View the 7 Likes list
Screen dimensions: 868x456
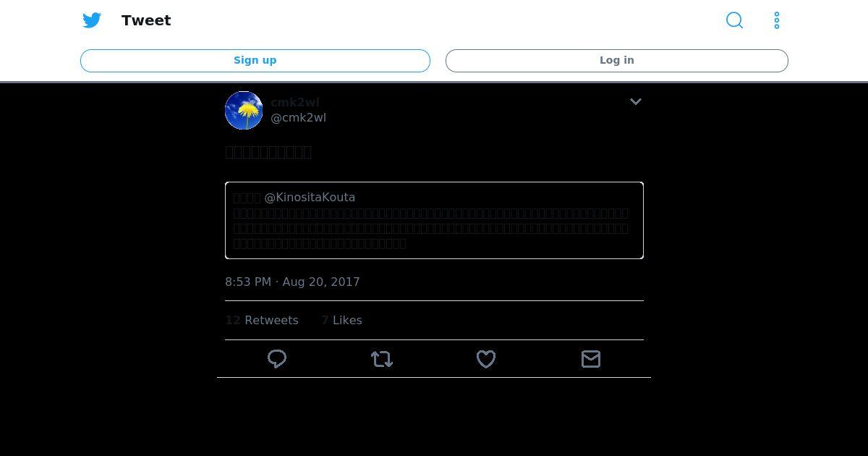pos(341,320)
